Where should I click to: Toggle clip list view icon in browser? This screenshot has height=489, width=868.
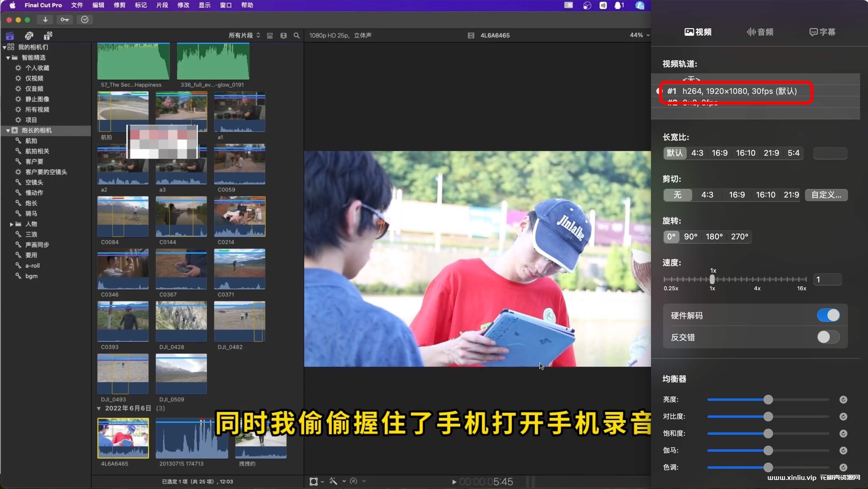tap(269, 35)
